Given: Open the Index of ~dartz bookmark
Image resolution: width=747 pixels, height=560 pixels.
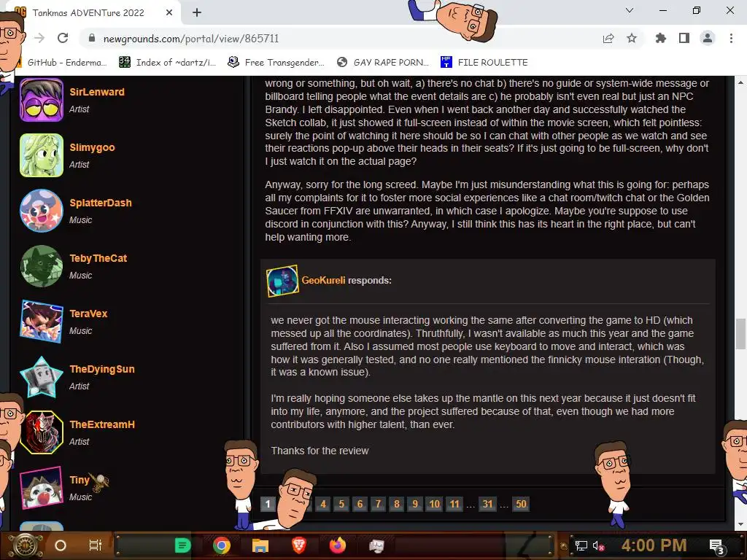Looking at the screenshot, I should pos(168,63).
